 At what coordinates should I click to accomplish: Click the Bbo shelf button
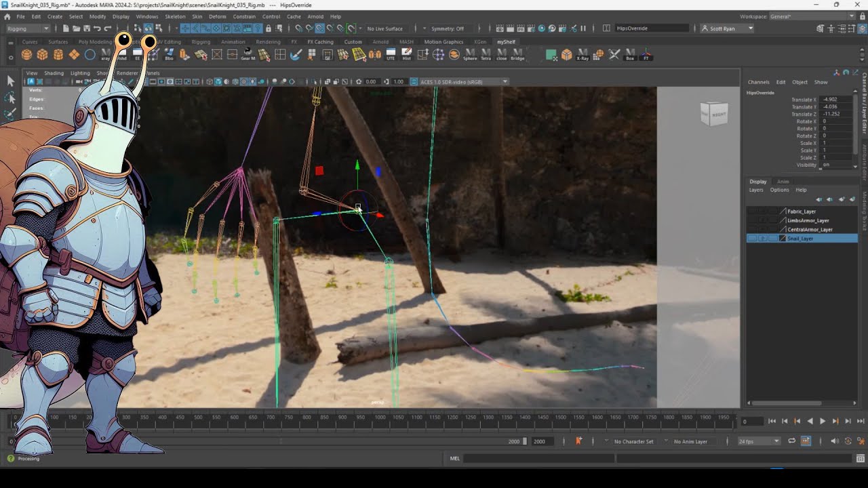[x=169, y=55]
